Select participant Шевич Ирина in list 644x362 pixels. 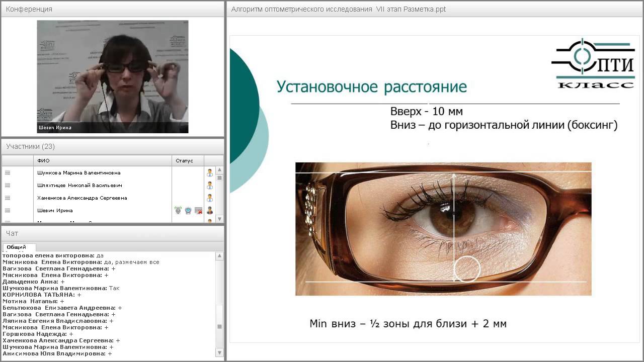[55, 210]
